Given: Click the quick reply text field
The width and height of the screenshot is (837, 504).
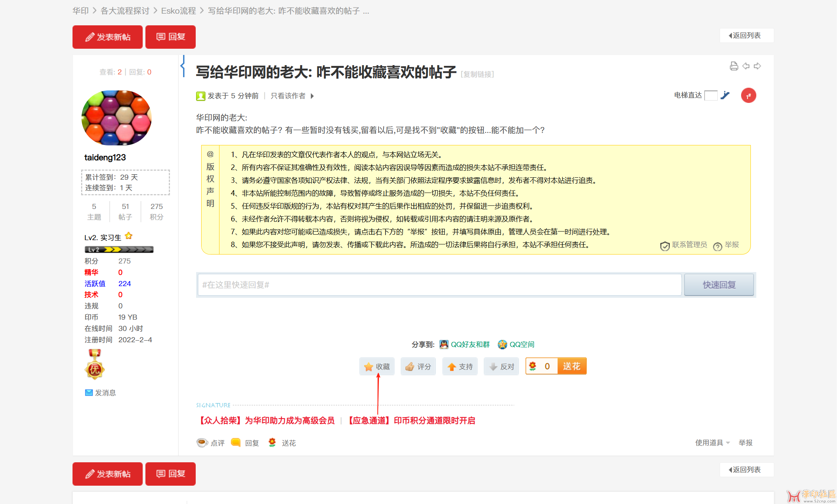Looking at the screenshot, I should (x=439, y=285).
